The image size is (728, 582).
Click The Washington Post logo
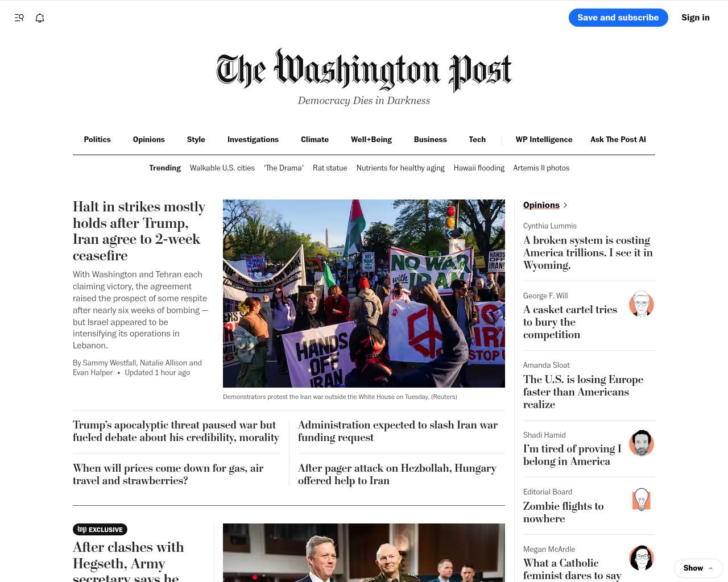point(364,70)
